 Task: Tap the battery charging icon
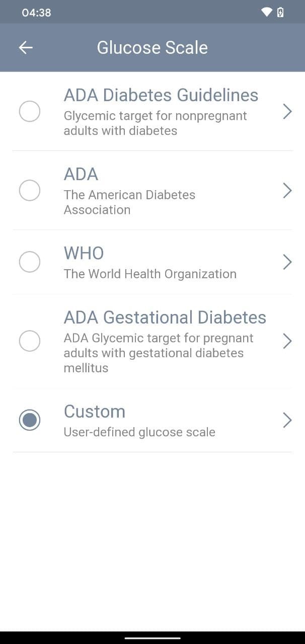pyautogui.click(x=281, y=12)
